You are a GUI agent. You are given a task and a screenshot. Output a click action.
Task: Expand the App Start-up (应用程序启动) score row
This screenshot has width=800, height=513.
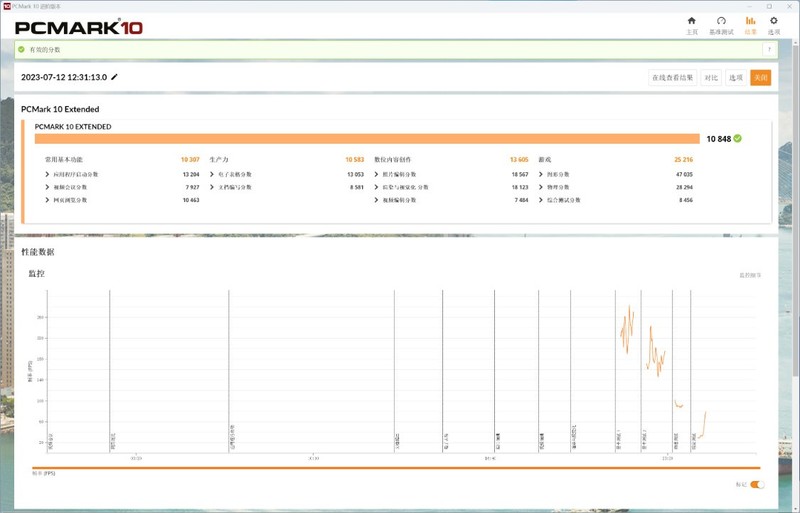(47, 174)
